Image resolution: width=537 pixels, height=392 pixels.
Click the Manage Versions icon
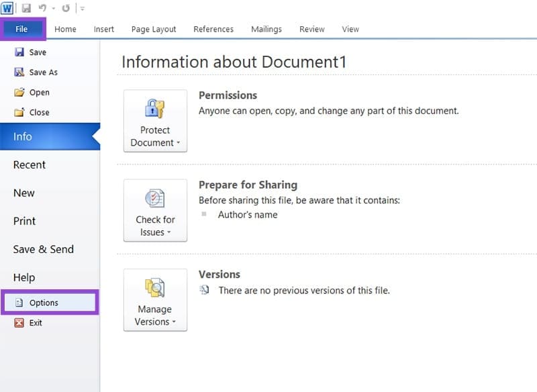click(x=155, y=289)
